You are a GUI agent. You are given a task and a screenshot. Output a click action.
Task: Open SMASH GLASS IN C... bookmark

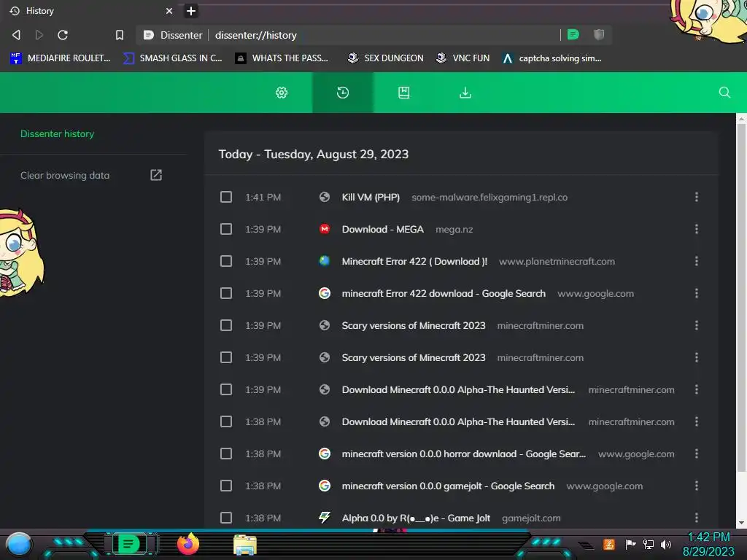172,58
